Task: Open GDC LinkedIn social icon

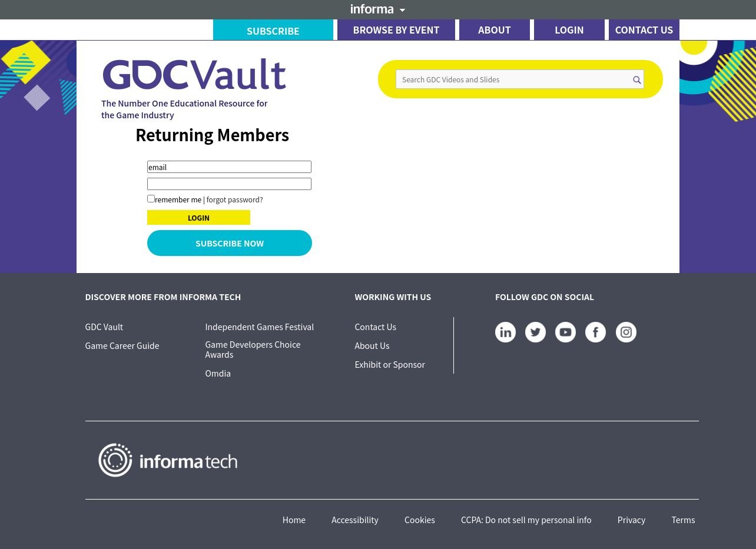Action: [505, 332]
